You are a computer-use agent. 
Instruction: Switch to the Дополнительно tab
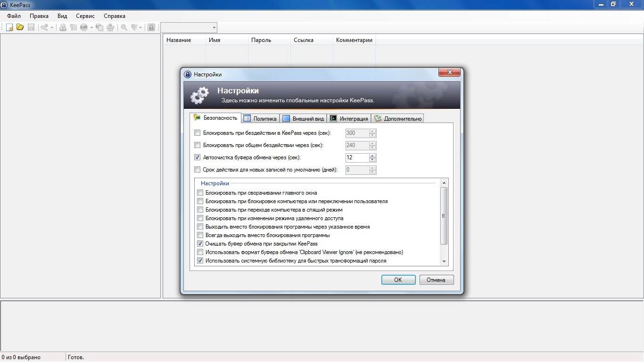pos(397,119)
